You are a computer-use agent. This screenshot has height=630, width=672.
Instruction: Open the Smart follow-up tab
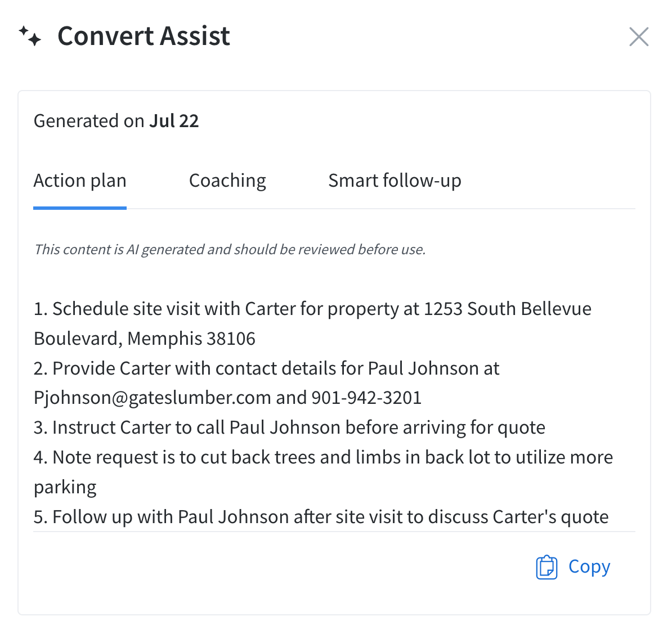tap(395, 181)
